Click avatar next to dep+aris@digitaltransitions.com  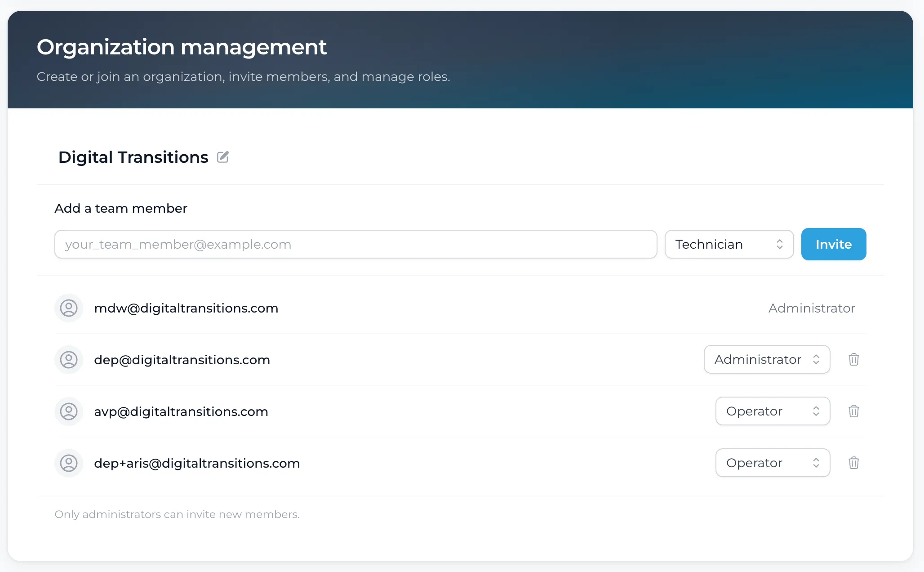(69, 463)
